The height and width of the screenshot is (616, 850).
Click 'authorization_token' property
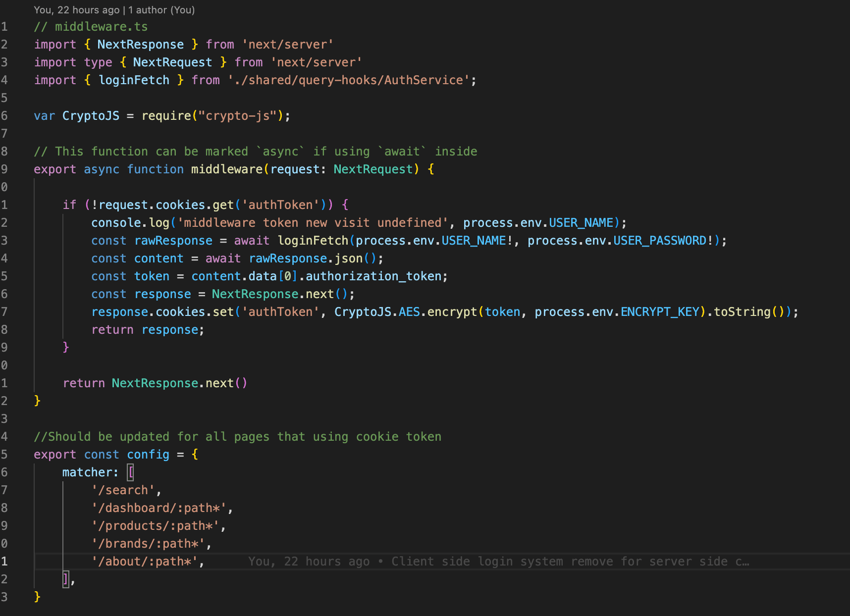373,276
